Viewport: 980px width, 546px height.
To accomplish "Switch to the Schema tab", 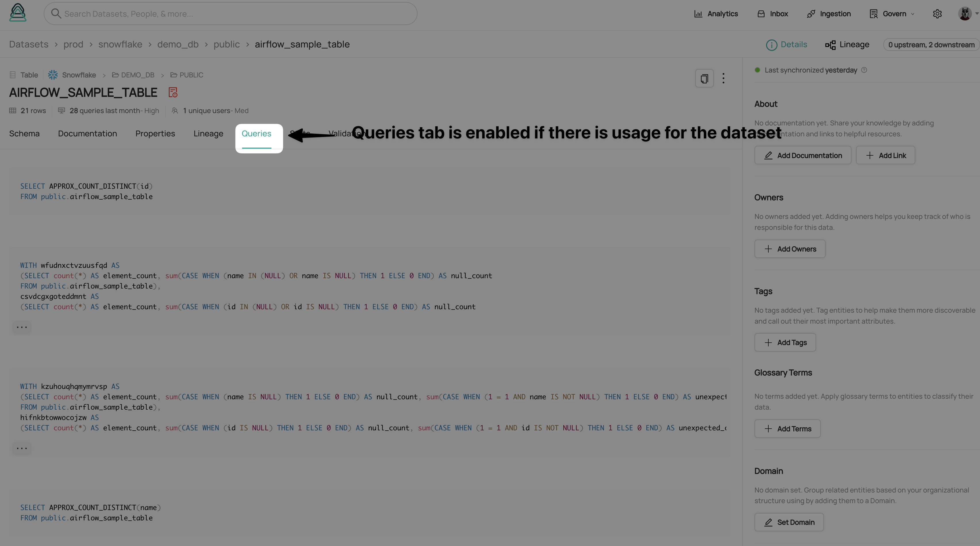I will point(24,134).
